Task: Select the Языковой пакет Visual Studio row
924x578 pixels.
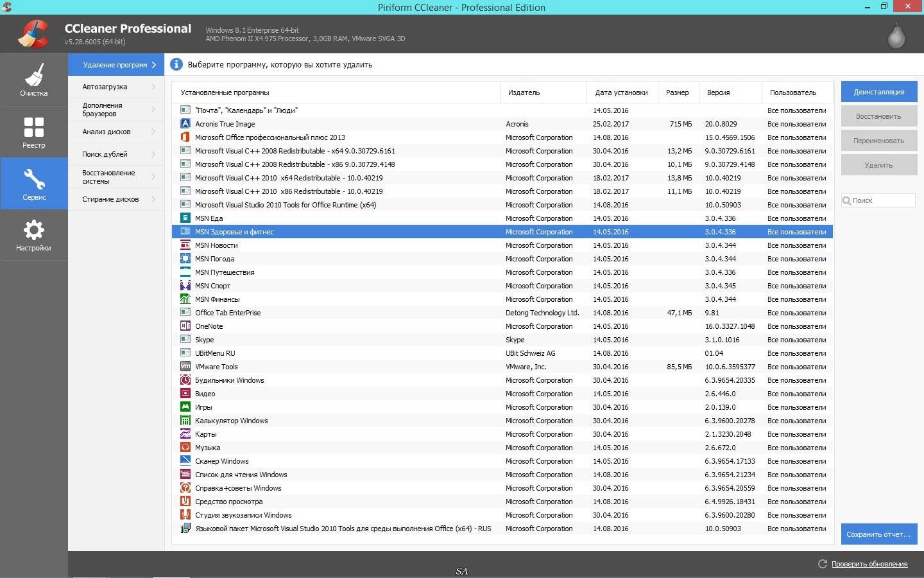Action: point(502,529)
